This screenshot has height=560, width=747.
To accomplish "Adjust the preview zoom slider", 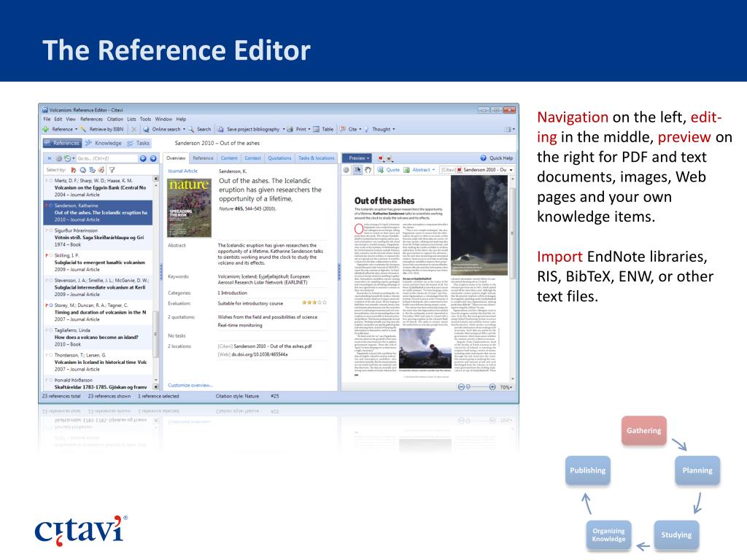I will click(x=469, y=387).
